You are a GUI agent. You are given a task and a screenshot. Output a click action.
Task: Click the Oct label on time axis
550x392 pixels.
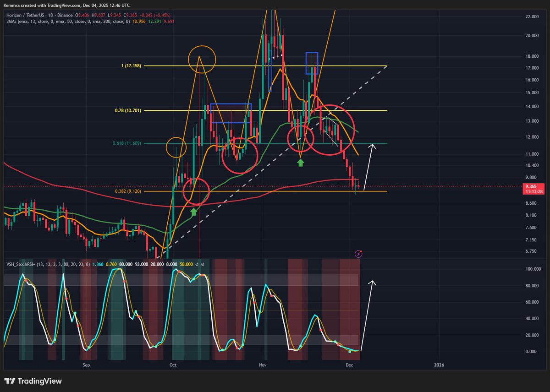pos(173,365)
